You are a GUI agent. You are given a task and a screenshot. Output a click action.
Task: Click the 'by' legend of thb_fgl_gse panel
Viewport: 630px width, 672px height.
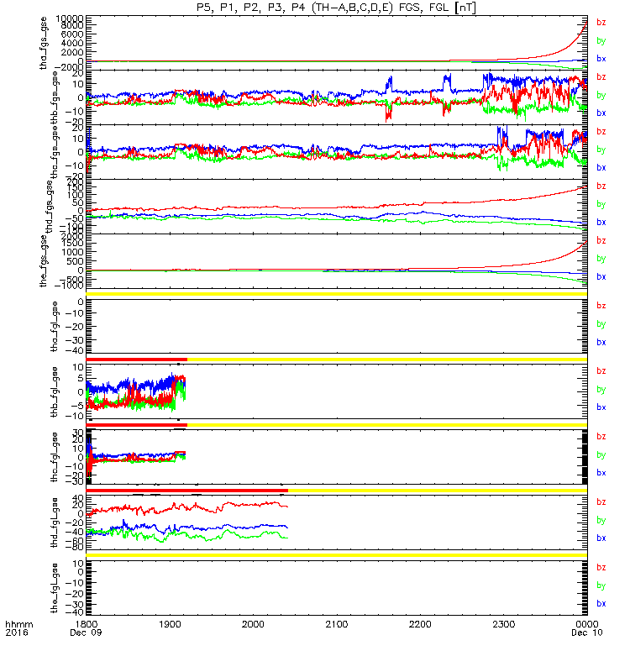point(601,390)
